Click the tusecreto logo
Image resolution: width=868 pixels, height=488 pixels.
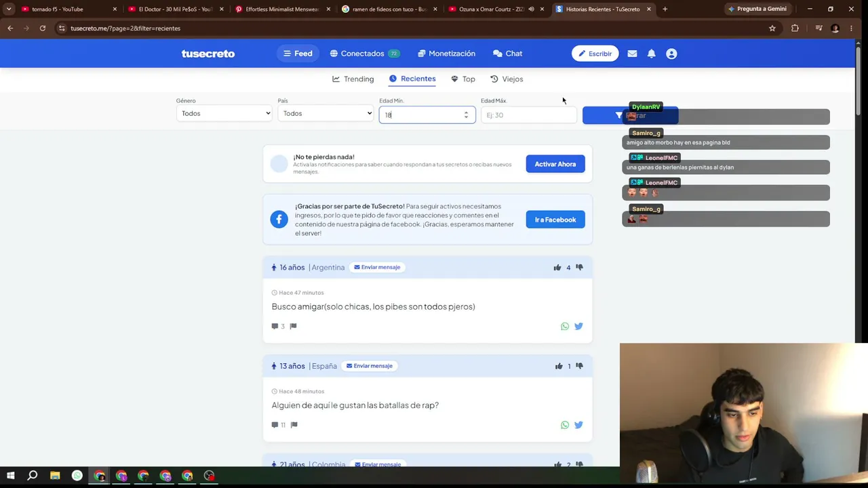(x=208, y=54)
